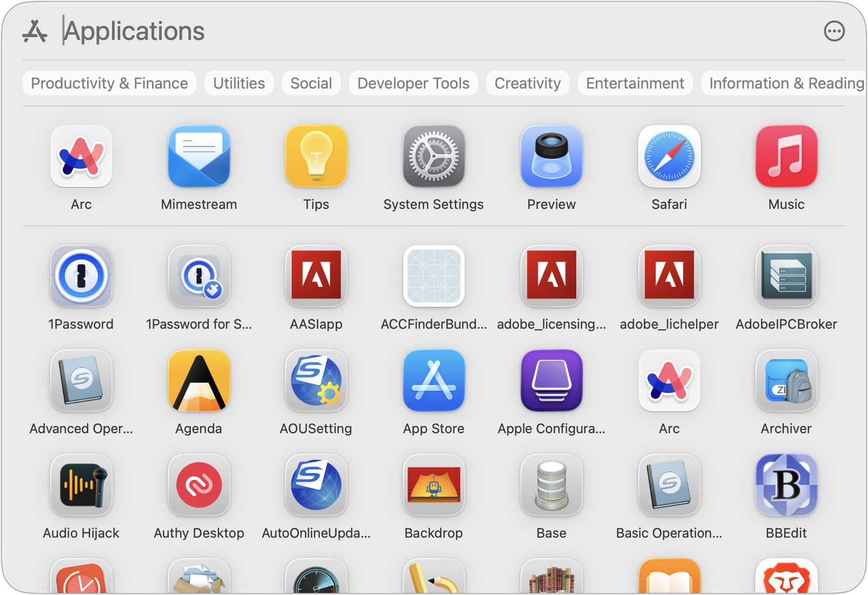868x595 pixels.
Task: Launch BBEdit
Action: pos(786,485)
